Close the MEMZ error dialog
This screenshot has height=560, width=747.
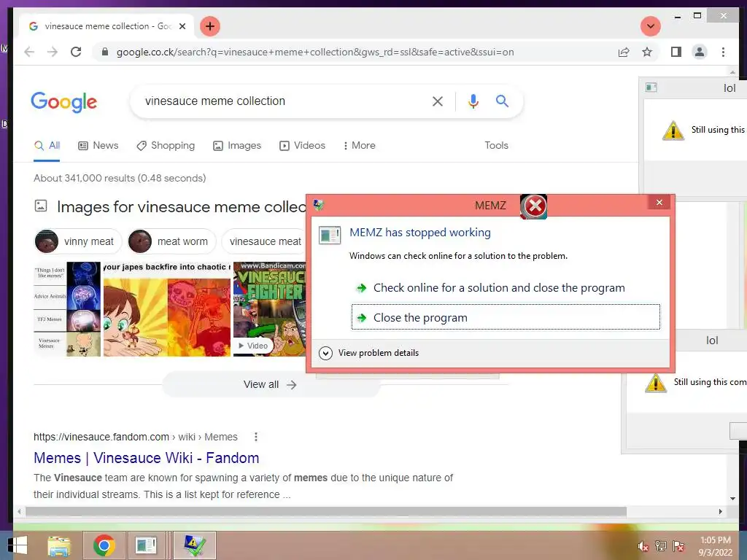tap(659, 203)
